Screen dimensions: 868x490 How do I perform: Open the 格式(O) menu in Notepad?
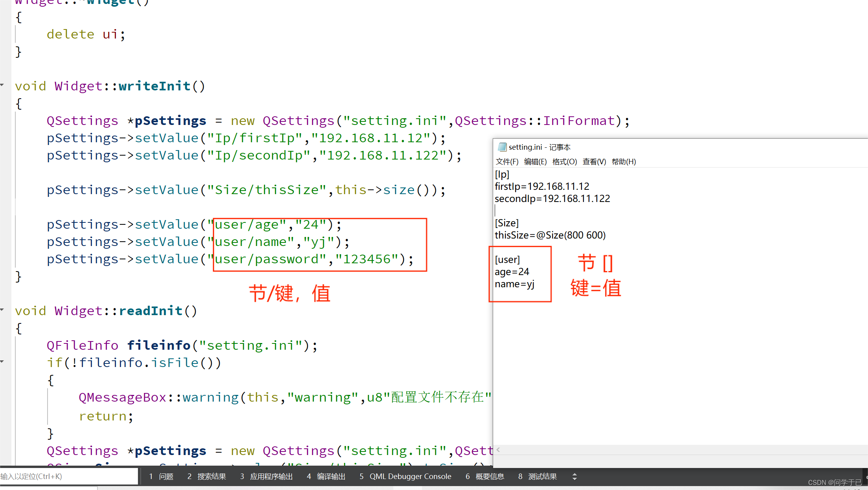point(564,161)
